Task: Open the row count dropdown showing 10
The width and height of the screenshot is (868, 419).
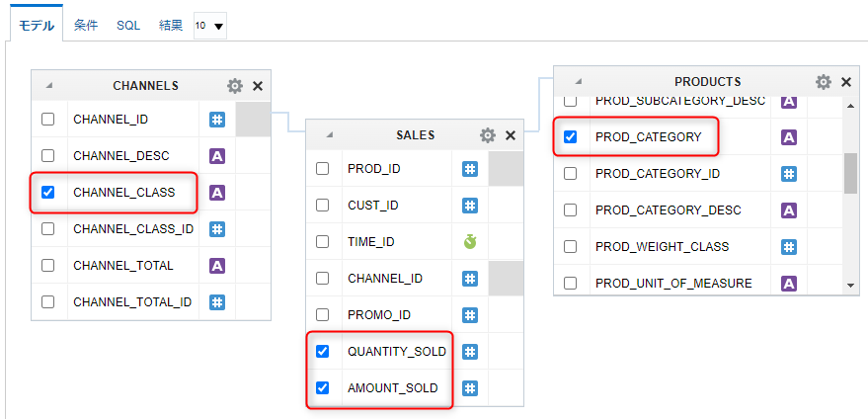Action: [210, 26]
